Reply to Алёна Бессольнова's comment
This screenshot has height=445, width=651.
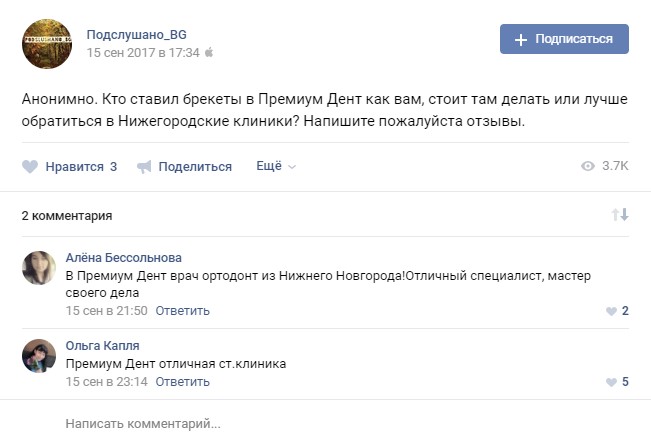click(x=183, y=310)
